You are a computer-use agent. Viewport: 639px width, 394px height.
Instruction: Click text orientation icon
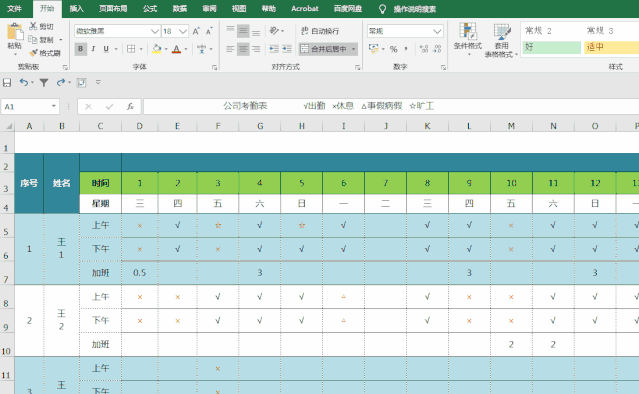click(274, 31)
